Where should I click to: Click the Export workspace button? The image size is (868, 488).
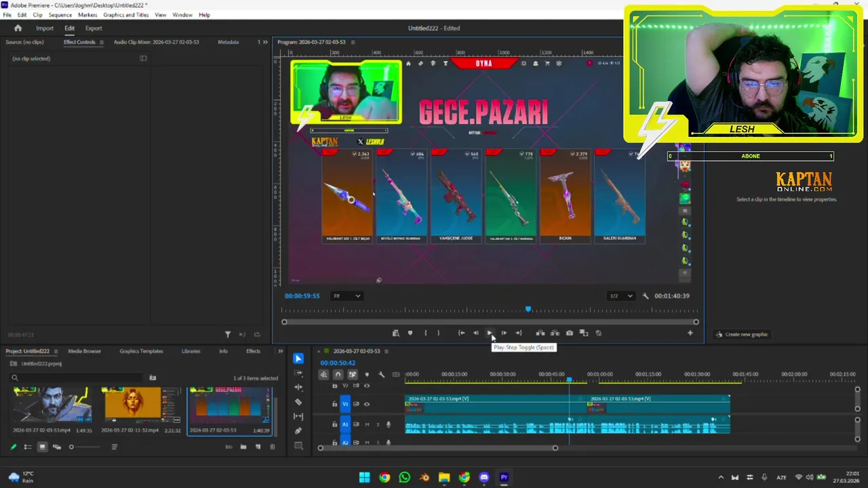(94, 28)
